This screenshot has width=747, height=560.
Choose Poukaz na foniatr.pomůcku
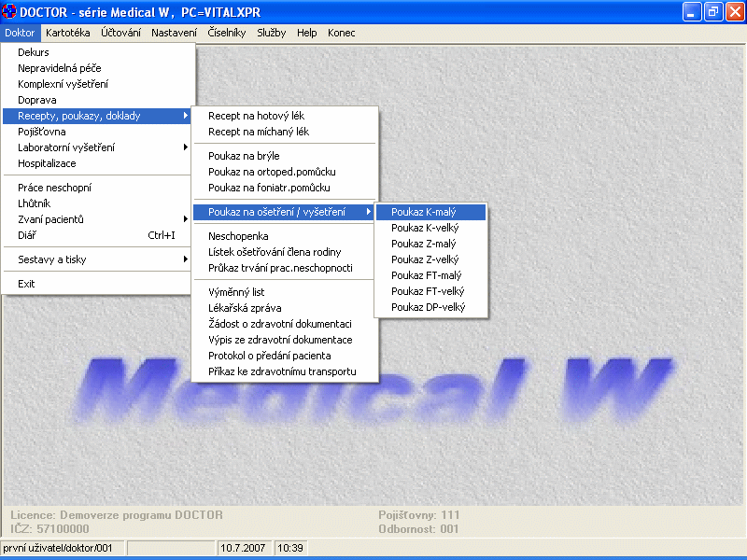pos(285,188)
